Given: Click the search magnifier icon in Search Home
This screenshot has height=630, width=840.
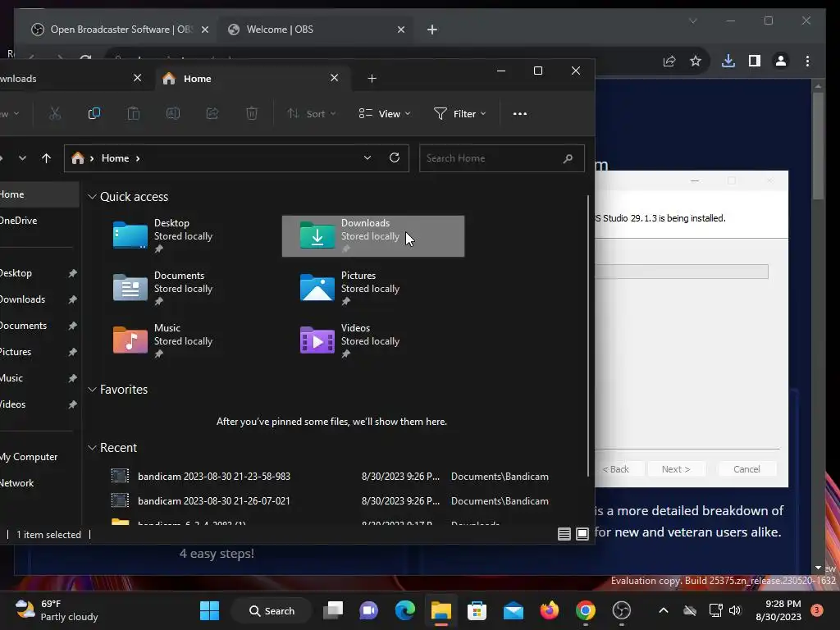Looking at the screenshot, I should point(568,158).
